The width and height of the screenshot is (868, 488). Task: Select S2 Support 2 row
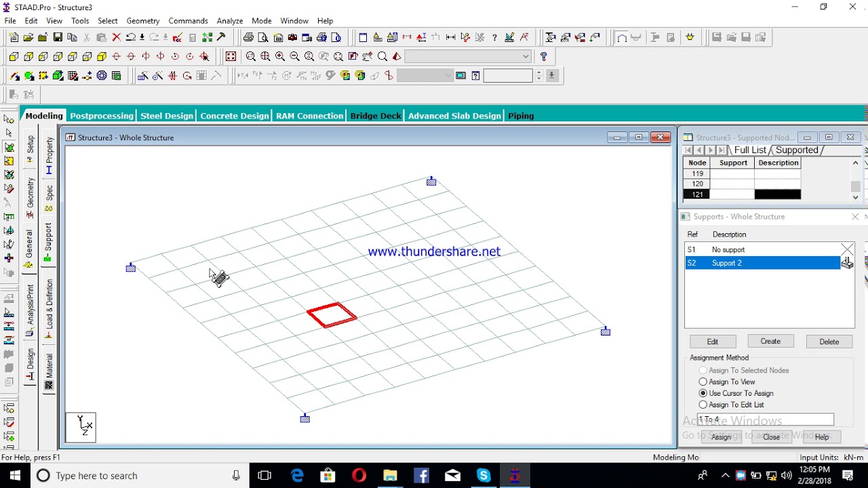763,263
